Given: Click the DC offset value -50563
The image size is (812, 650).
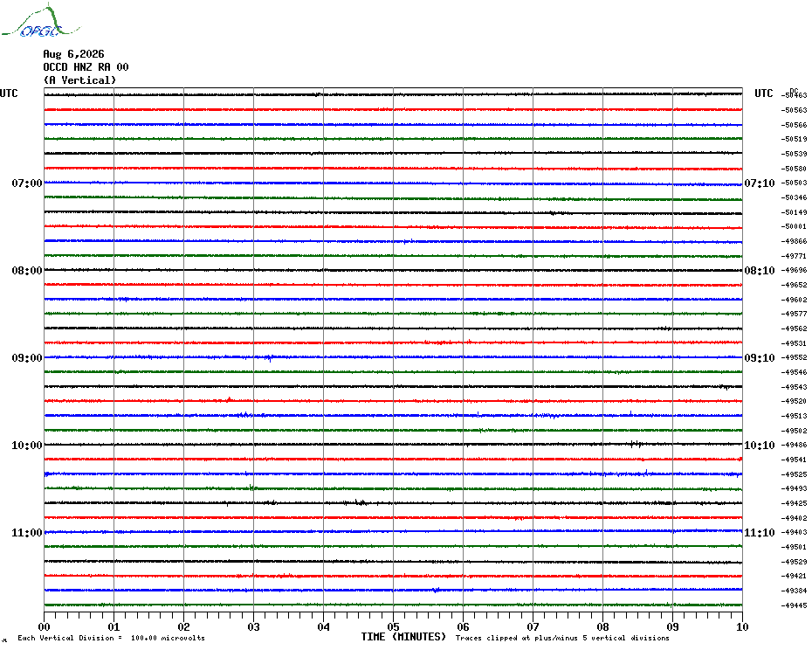Looking at the screenshot, I should 794,110.
